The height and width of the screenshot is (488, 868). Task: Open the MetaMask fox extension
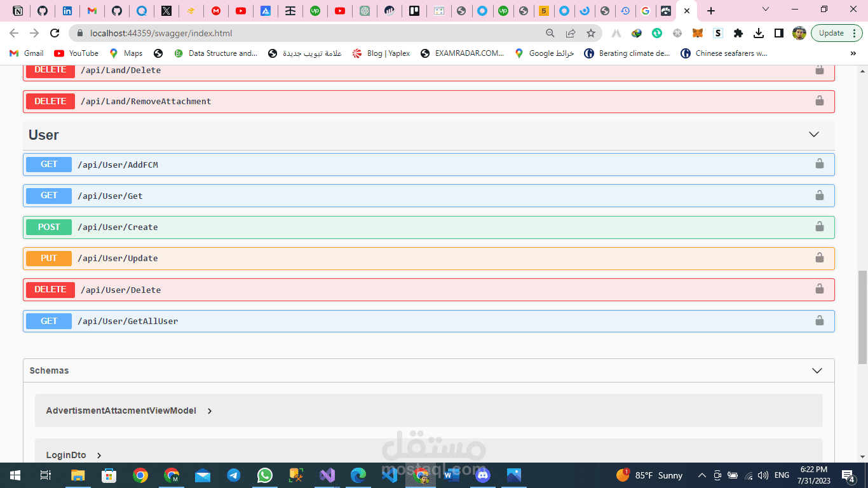tap(698, 33)
